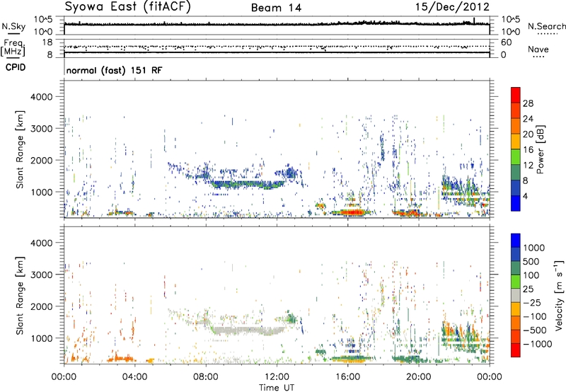Select the 'Power [dB]' color bar title

pos(540,149)
